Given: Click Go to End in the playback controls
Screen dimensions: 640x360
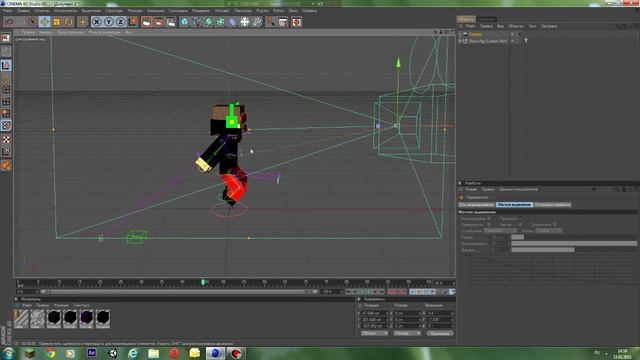Looking at the screenshot, I should 382,292.
